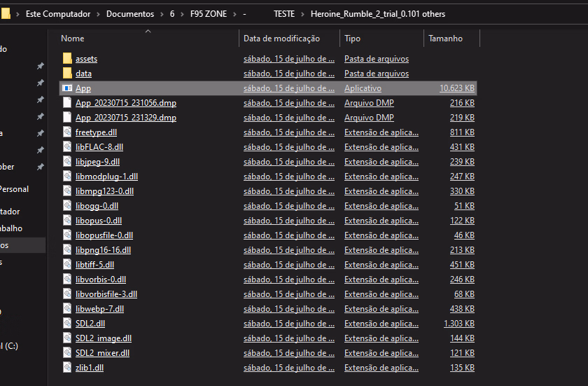Viewport: 588px width, 386px height.
Task: Click App_20230715_231329.dmp file name
Action: pos(125,118)
